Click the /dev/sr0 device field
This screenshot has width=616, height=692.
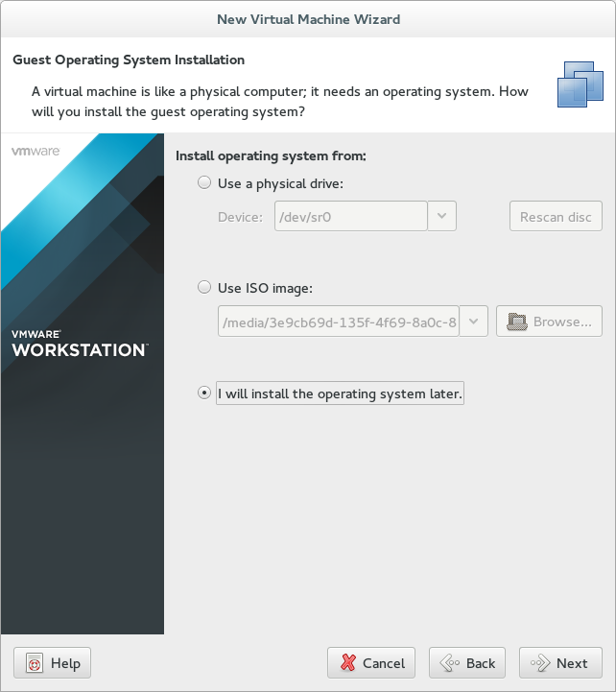coord(351,216)
